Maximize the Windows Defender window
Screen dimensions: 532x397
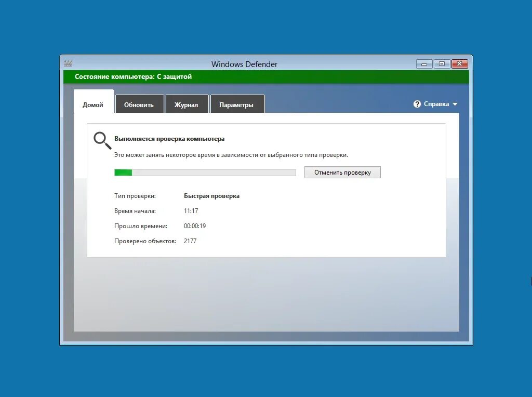[x=442, y=64]
